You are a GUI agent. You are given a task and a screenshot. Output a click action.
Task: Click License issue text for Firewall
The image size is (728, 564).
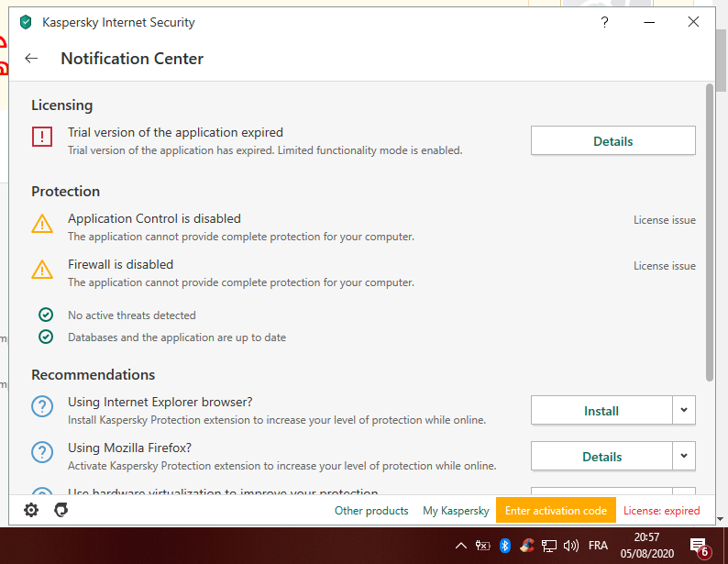point(665,266)
